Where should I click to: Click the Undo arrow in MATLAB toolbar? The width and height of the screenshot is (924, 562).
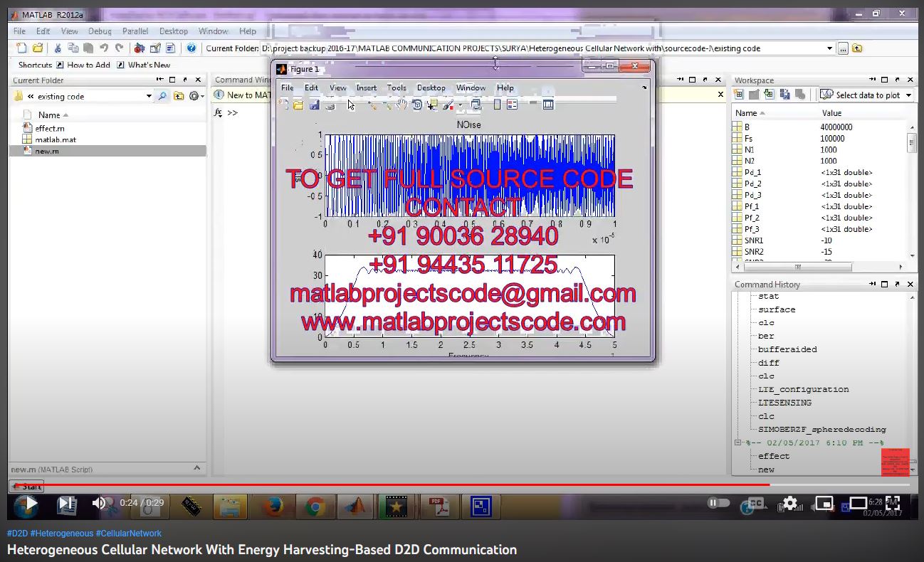pos(104,48)
